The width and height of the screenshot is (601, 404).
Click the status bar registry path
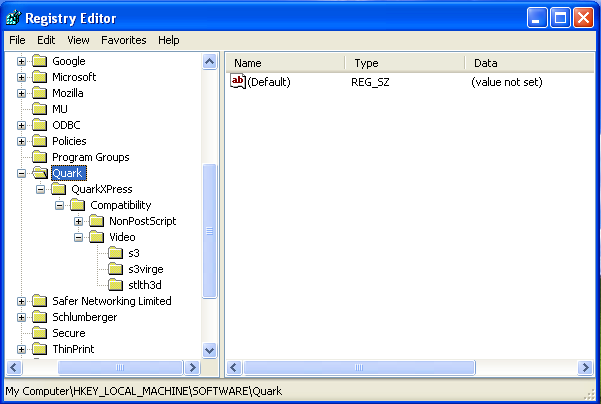click(144, 391)
